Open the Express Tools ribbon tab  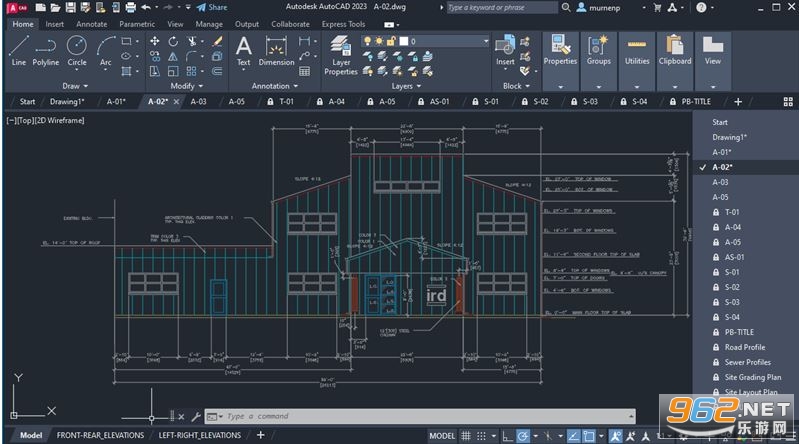pyautogui.click(x=343, y=24)
